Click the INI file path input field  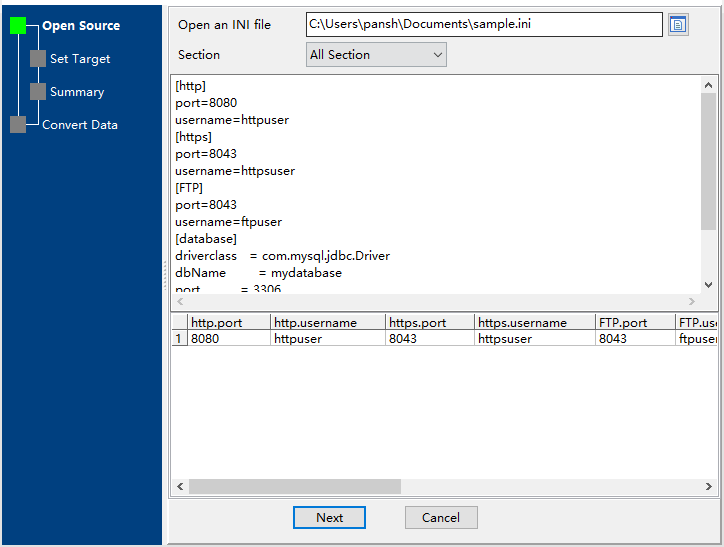(x=484, y=24)
